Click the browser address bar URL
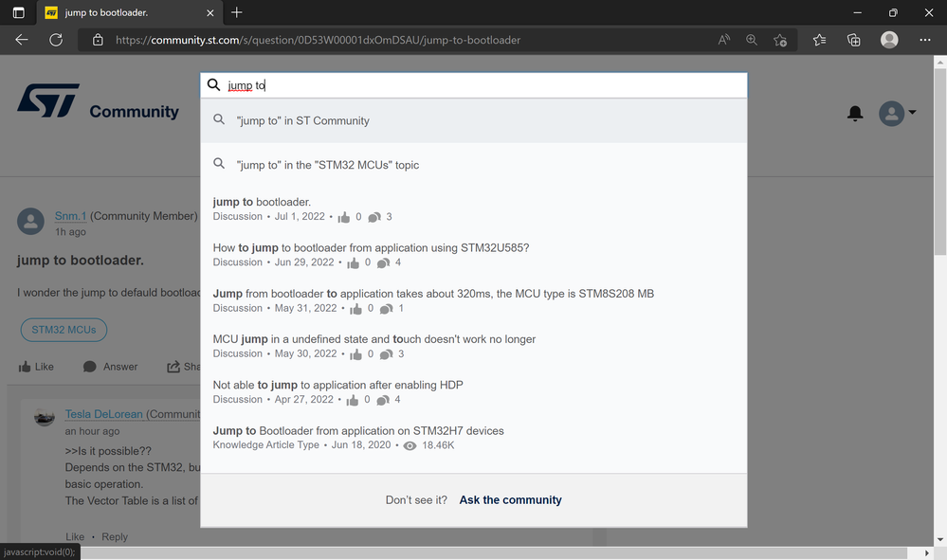Screen dimensions: 947x560 318,40
